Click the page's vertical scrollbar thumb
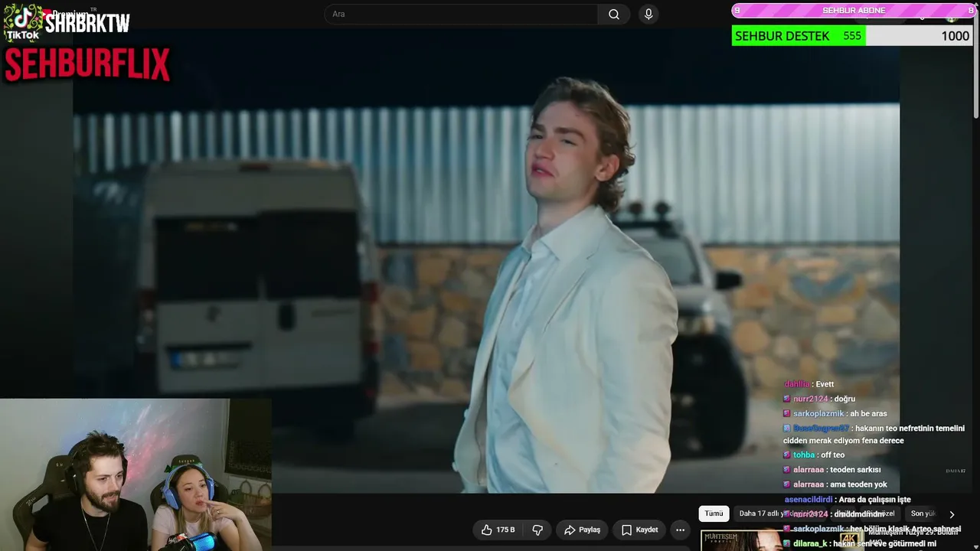This screenshot has width=980, height=551. pos(975,65)
